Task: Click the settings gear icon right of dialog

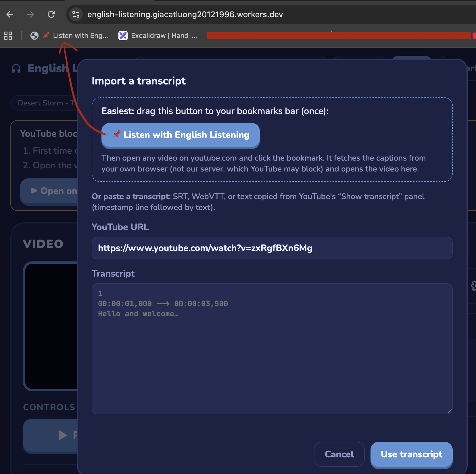Action: 473,286
